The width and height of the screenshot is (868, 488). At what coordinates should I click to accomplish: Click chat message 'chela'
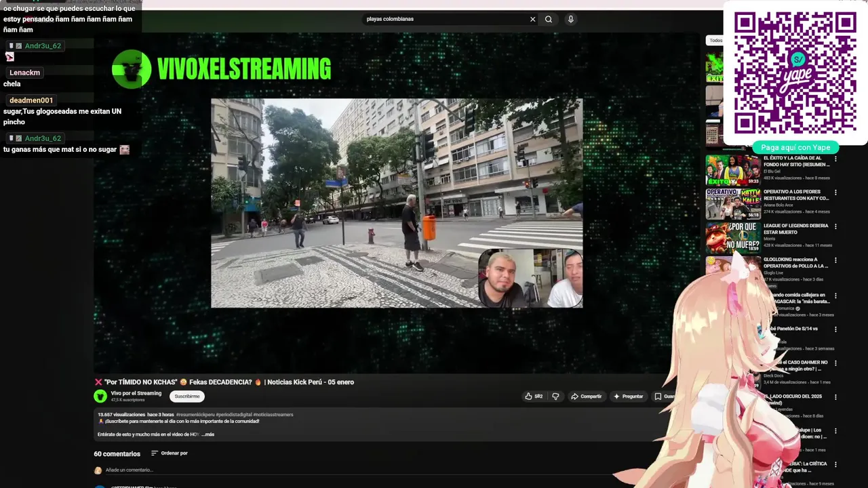(12, 84)
